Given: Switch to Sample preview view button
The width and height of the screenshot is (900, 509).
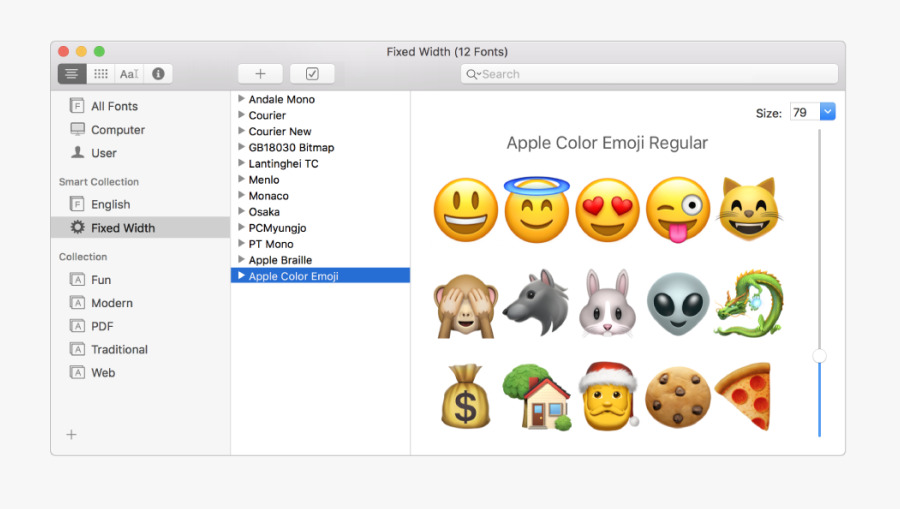Looking at the screenshot, I should (x=72, y=74).
